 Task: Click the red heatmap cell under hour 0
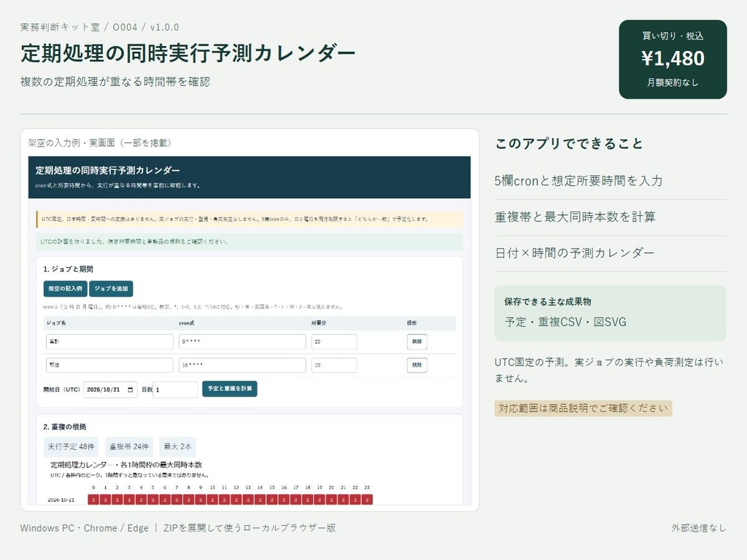point(93,499)
